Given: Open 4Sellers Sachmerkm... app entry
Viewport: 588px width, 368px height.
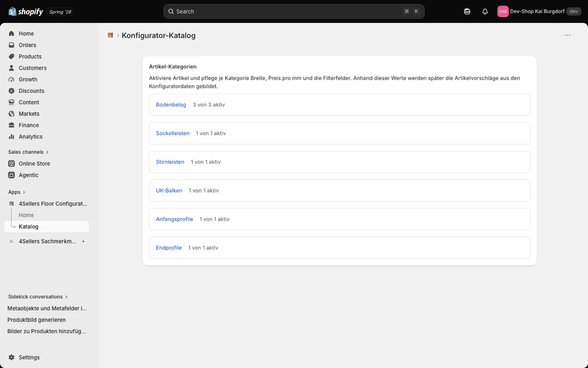Looking at the screenshot, I should pos(46,241).
